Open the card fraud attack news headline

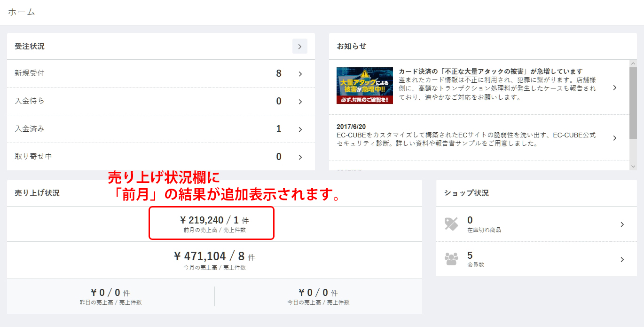pyautogui.click(x=490, y=72)
